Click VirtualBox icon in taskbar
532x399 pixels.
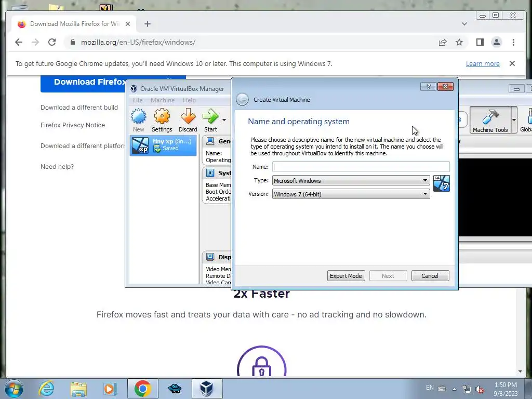[207, 389]
